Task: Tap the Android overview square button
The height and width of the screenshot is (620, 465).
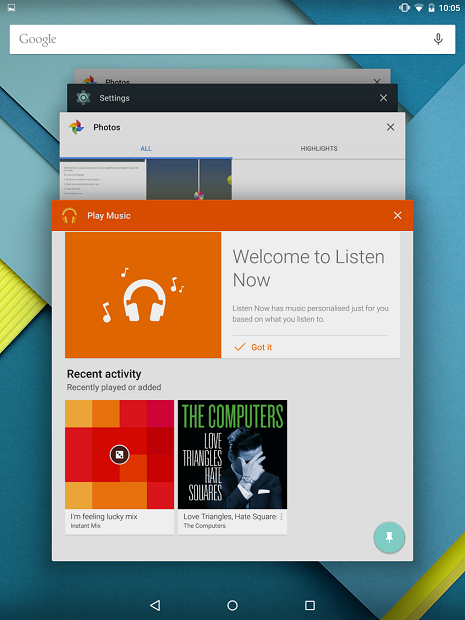Action: tap(310, 605)
